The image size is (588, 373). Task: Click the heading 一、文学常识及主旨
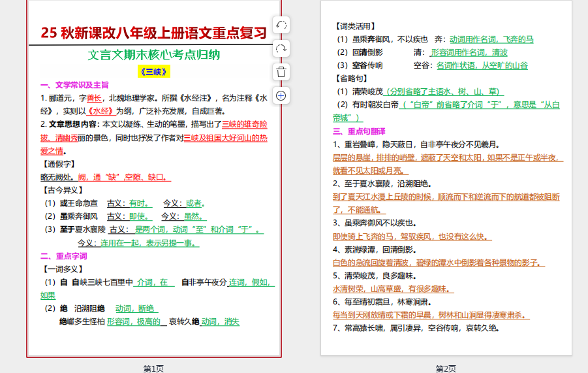[74, 85]
